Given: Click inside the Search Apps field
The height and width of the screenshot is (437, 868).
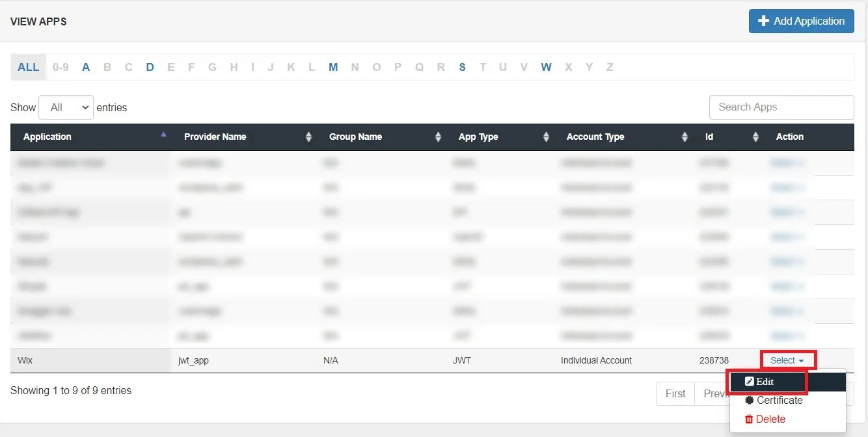Looking at the screenshot, I should click(x=781, y=107).
